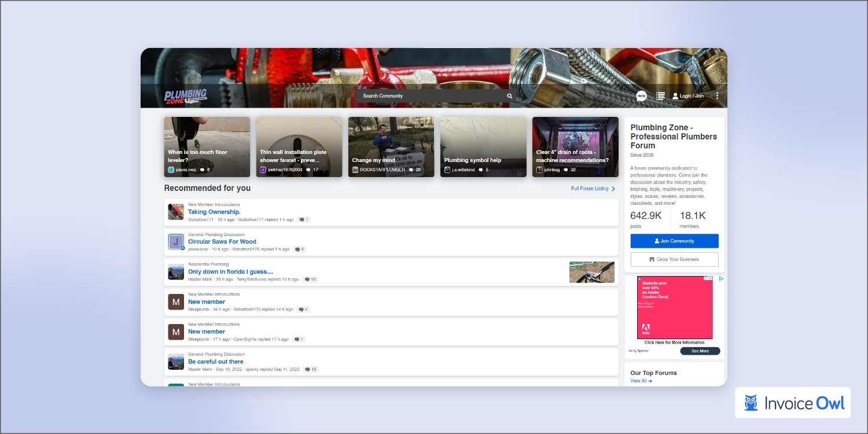The height and width of the screenshot is (434, 868).
Task: Click Grow Your Business button
Action: click(675, 259)
